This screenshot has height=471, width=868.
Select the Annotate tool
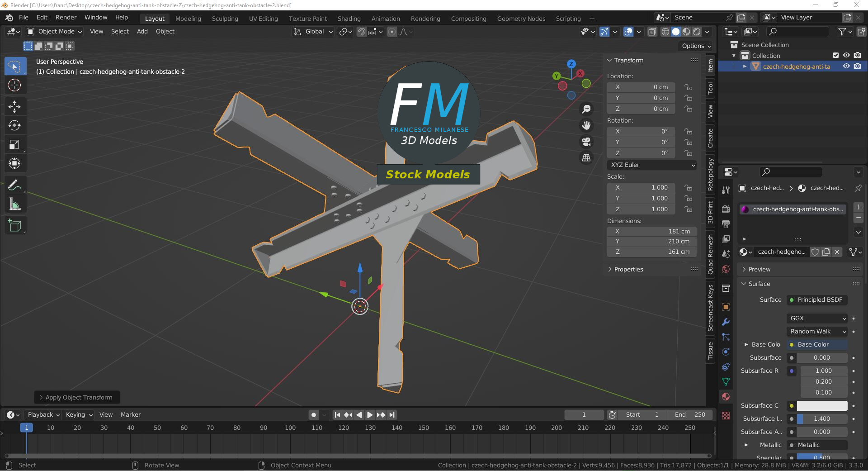coord(14,185)
